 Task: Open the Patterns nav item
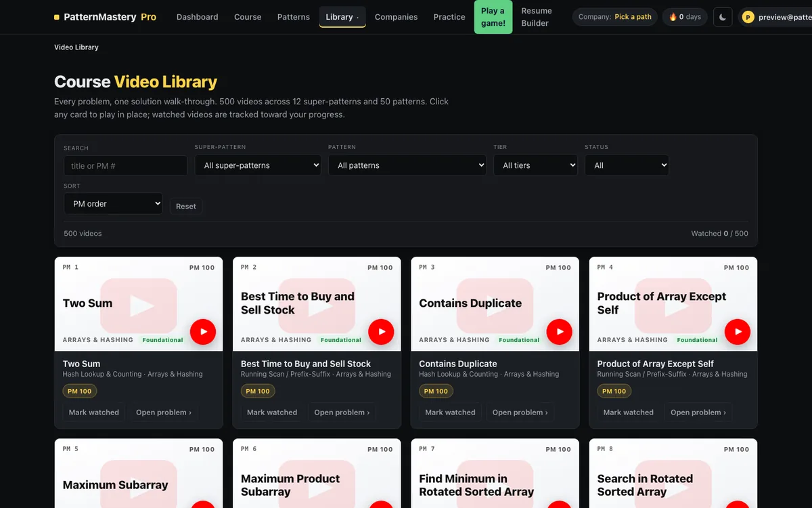(294, 17)
